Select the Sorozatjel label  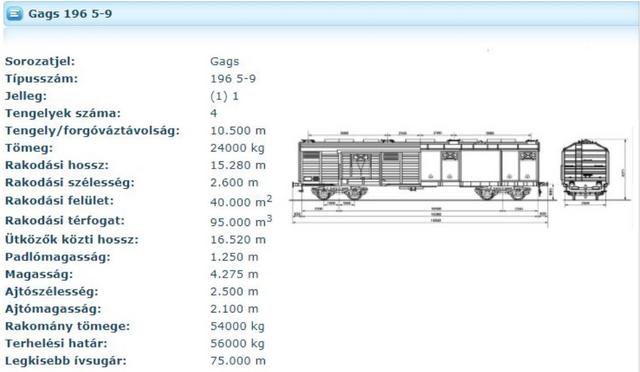(x=40, y=62)
